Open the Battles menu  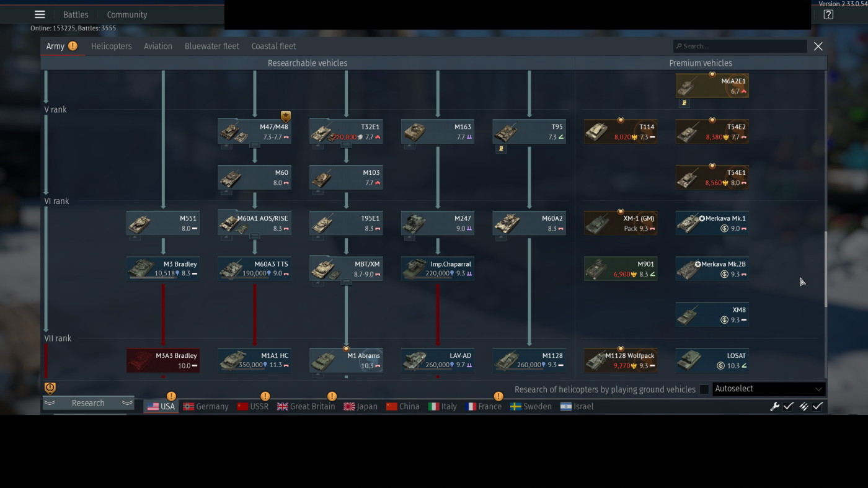pyautogui.click(x=76, y=15)
